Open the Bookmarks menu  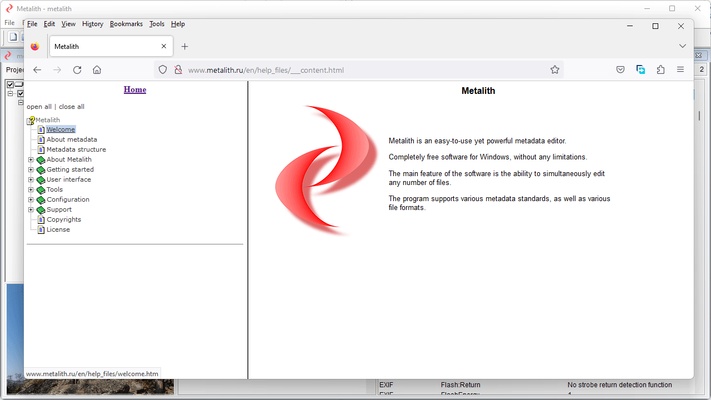[126, 24]
